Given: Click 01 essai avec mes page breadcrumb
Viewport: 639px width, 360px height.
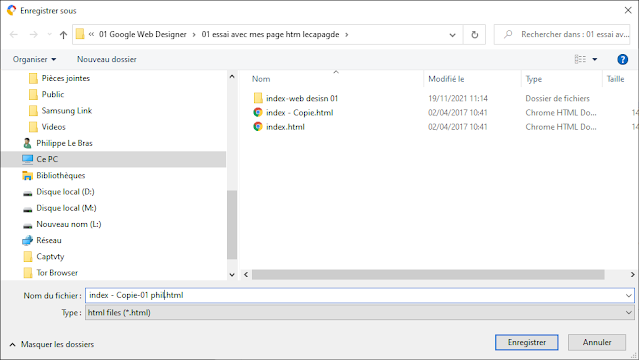Looking at the screenshot, I should pos(270,35).
